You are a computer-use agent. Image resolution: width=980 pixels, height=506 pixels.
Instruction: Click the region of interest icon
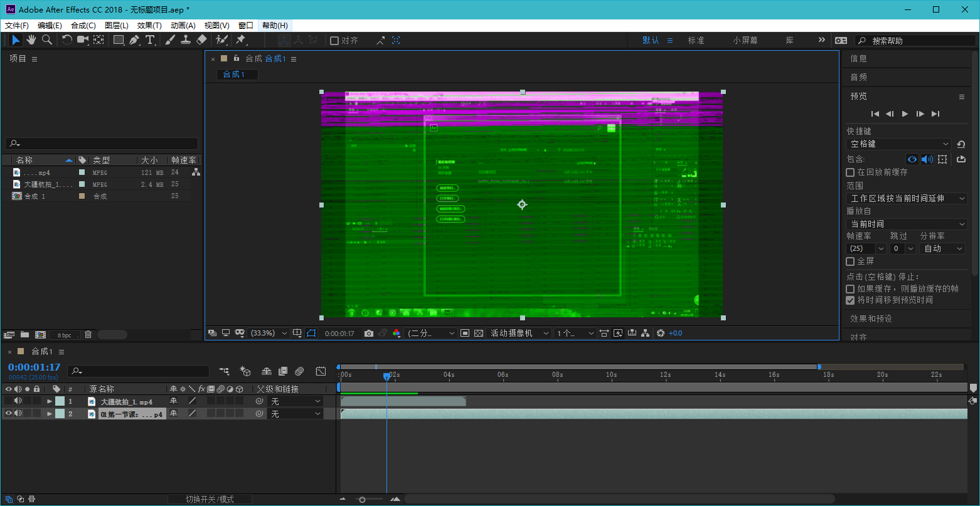(x=465, y=334)
